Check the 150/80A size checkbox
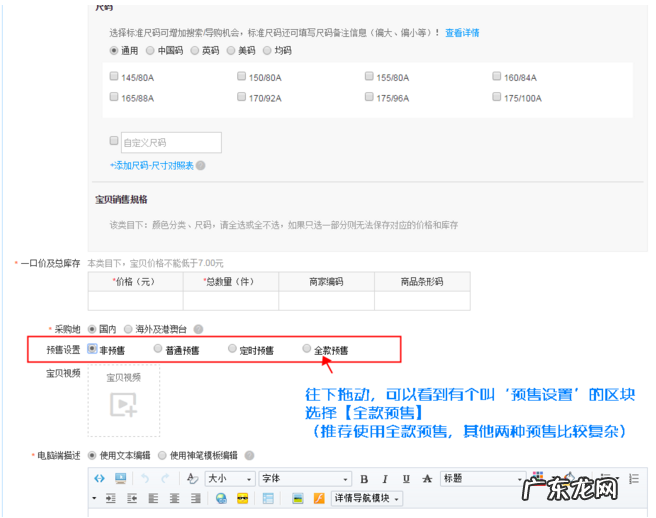 (241, 76)
